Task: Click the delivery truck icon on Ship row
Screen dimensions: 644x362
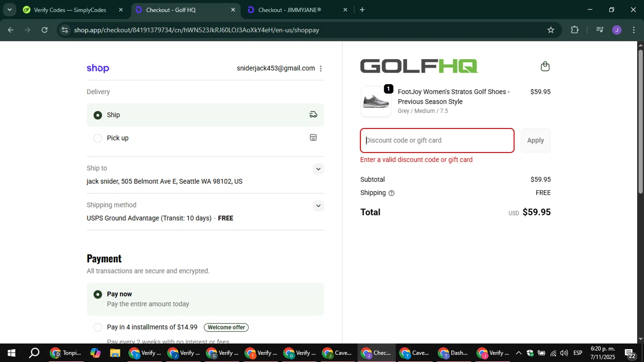Action: pyautogui.click(x=313, y=115)
